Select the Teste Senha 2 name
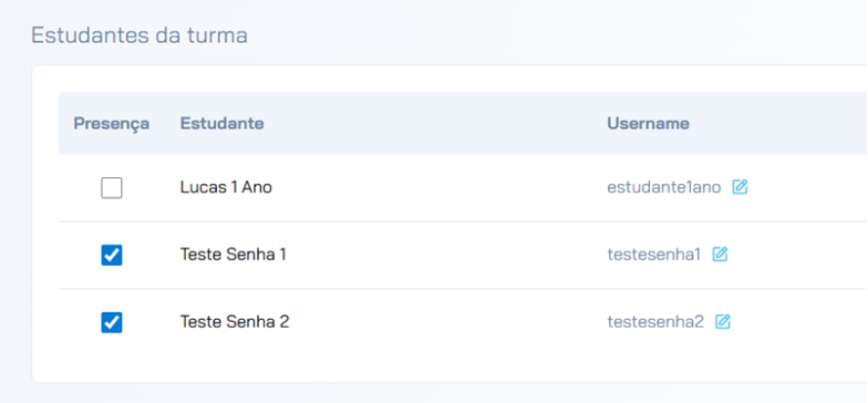Image resolution: width=868 pixels, height=403 pixels. coord(235,321)
